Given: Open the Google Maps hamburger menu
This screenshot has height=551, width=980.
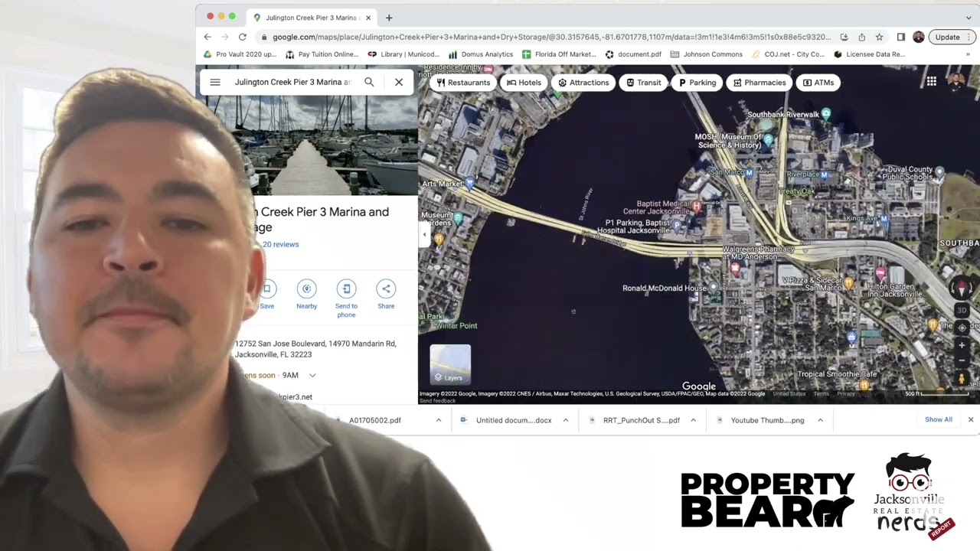Looking at the screenshot, I should point(215,82).
